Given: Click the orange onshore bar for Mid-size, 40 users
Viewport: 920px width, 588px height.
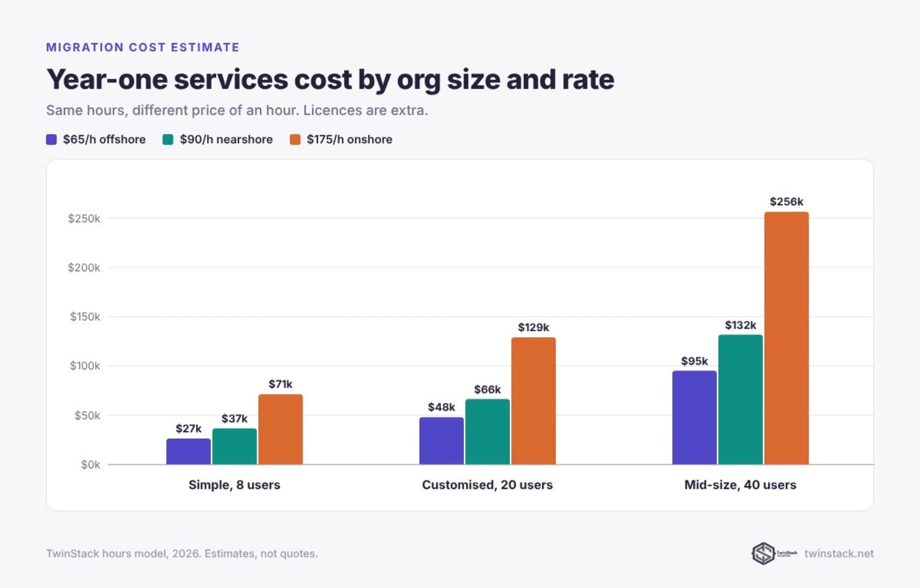Looking at the screenshot, I should click(x=787, y=338).
